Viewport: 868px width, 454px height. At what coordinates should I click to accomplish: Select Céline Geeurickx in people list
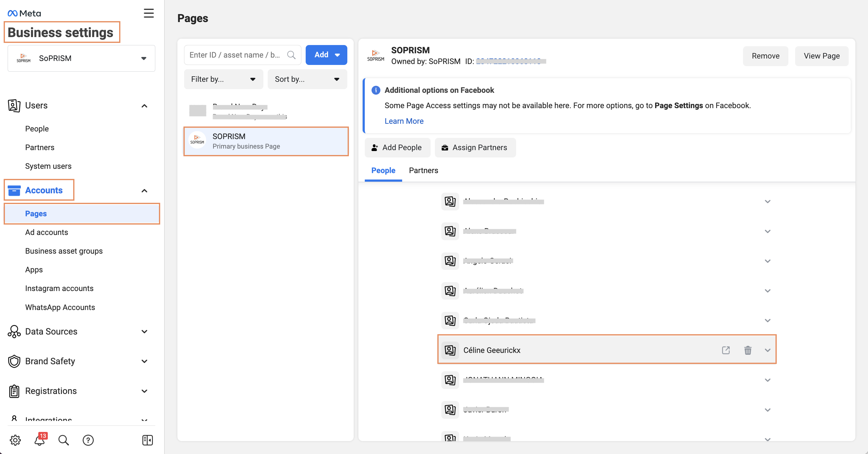tap(606, 350)
